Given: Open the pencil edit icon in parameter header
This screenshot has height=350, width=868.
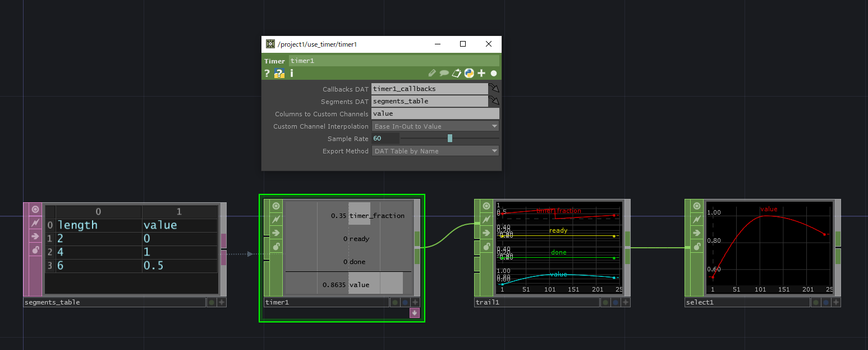Looking at the screenshot, I should [x=431, y=73].
